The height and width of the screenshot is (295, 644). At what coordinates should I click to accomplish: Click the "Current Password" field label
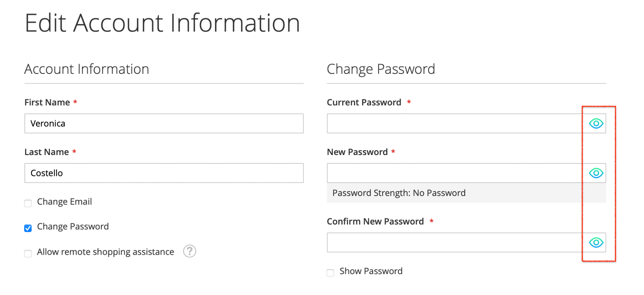[364, 102]
